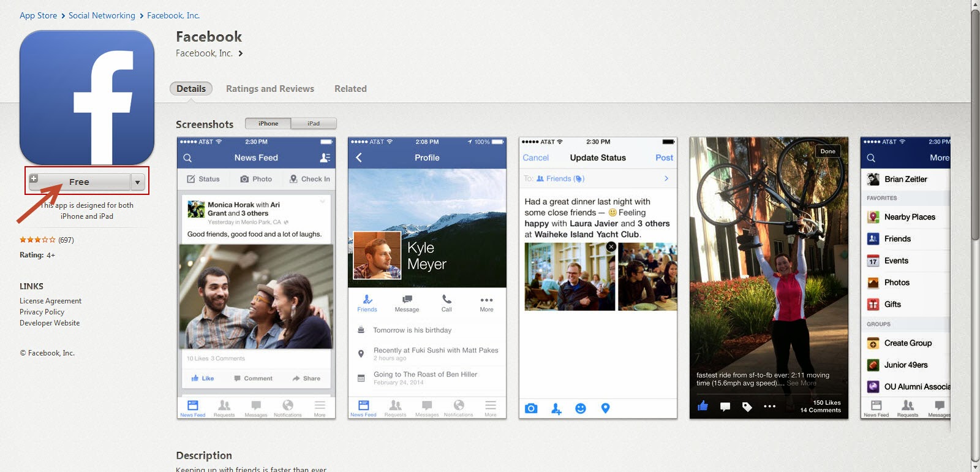
Task: Switch to Ratings and Reviews tab
Action: tap(270, 89)
